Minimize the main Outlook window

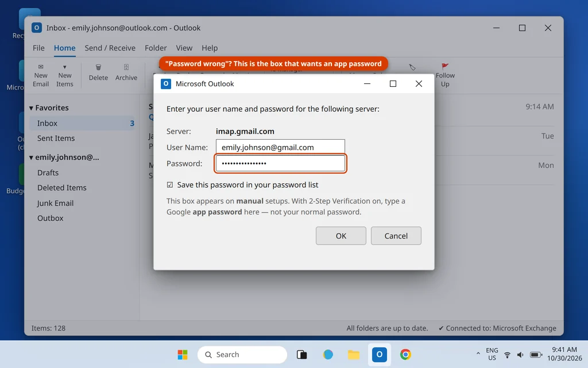coord(496,28)
